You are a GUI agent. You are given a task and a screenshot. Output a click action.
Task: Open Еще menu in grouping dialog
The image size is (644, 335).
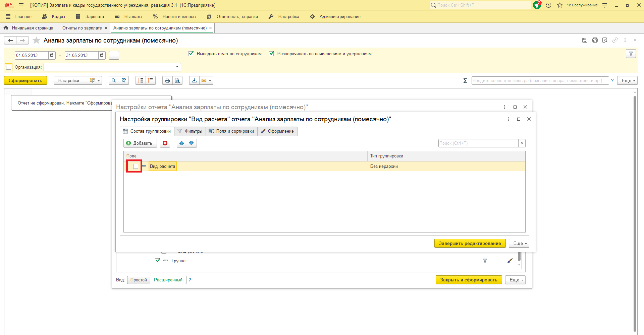coord(519,243)
